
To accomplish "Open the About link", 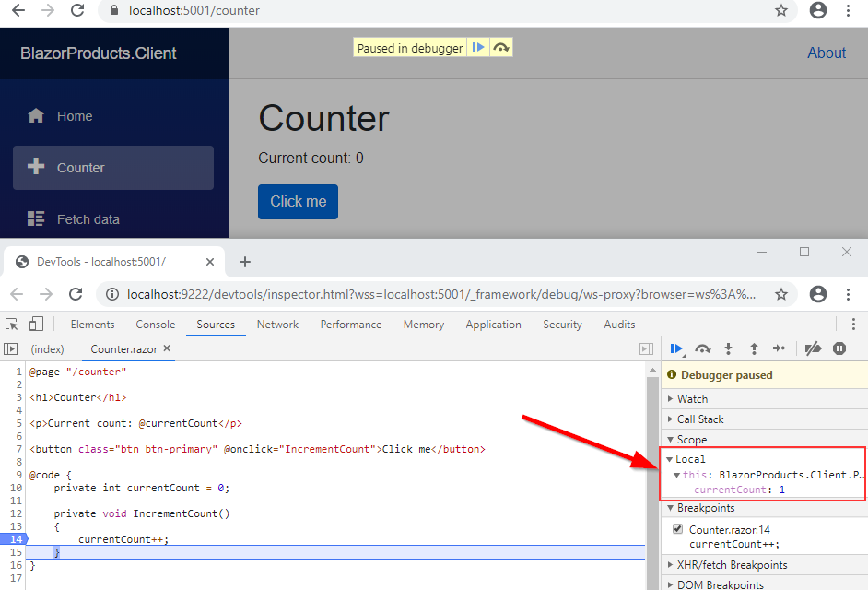I will (826, 53).
